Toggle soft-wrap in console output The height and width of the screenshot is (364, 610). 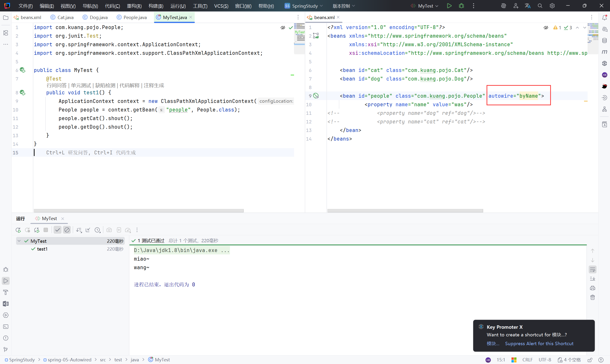click(x=592, y=270)
